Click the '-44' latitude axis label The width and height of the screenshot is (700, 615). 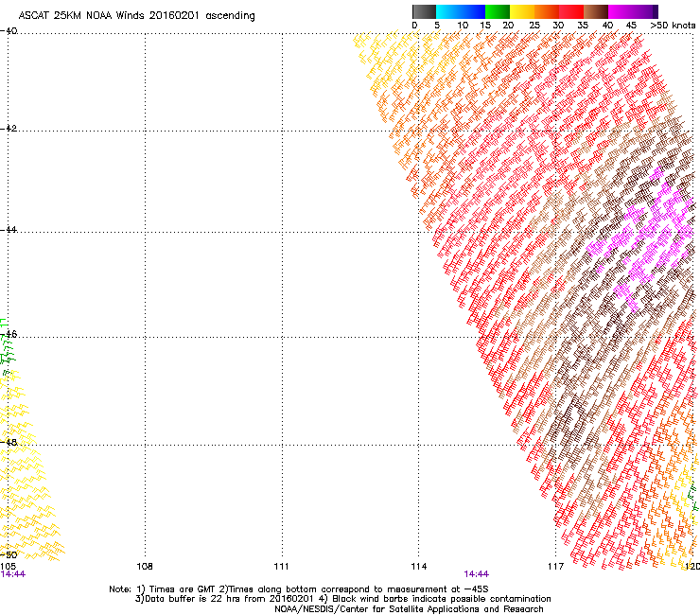pyautogui.click(x=9, y=230)
